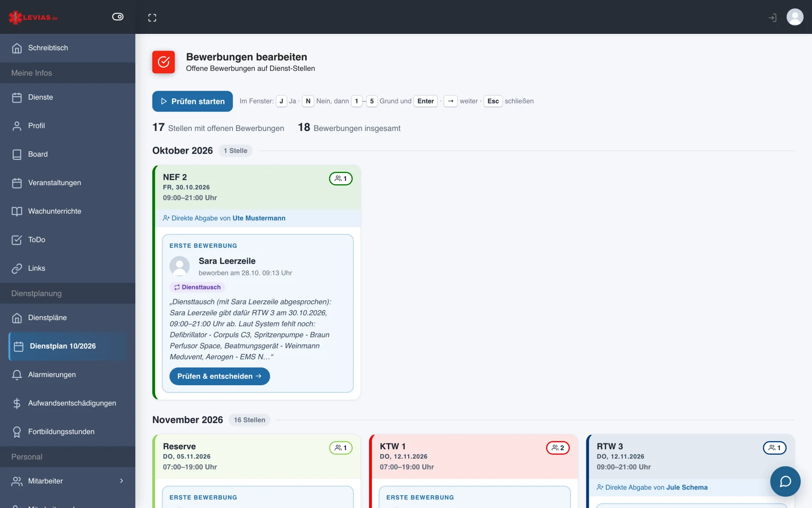
Task: Click the red Bewerbungen bearbeiten check icon
Action: coord(163,62)
